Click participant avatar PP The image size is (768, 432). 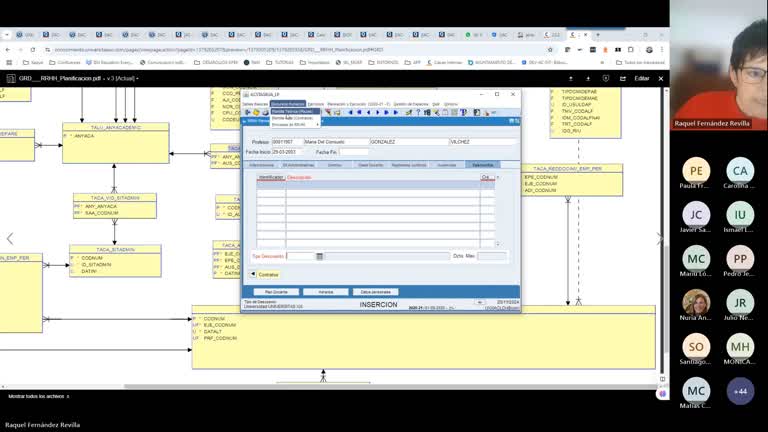click(x=740, y=259)
